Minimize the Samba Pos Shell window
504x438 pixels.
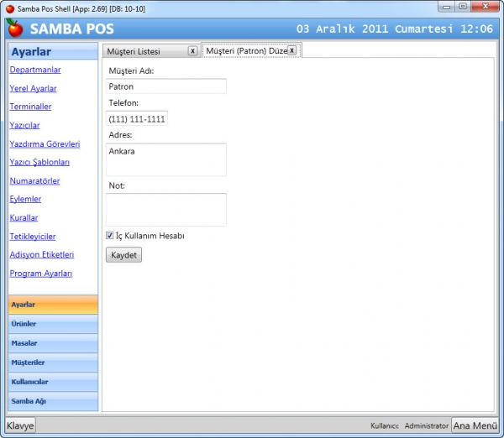click(x=446, y=7)
